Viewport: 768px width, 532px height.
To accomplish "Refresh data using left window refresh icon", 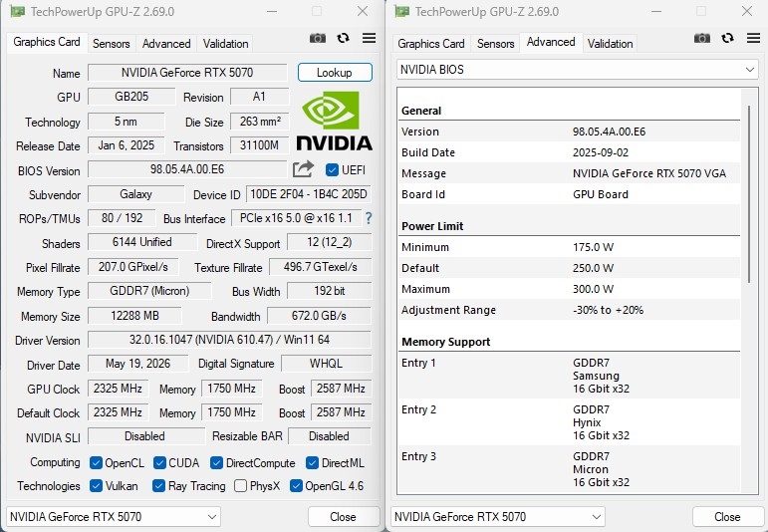I will click(x=344, y=38).
